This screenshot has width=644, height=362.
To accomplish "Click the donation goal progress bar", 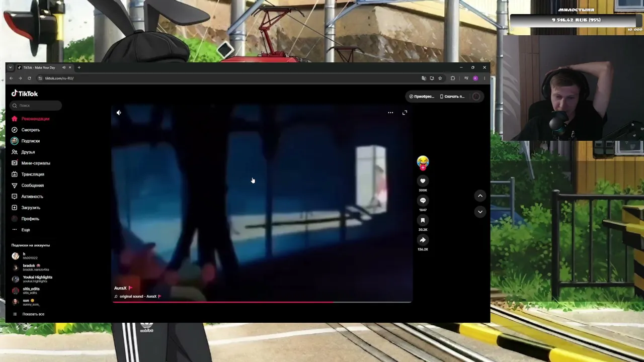I will [x=576, y=20].
